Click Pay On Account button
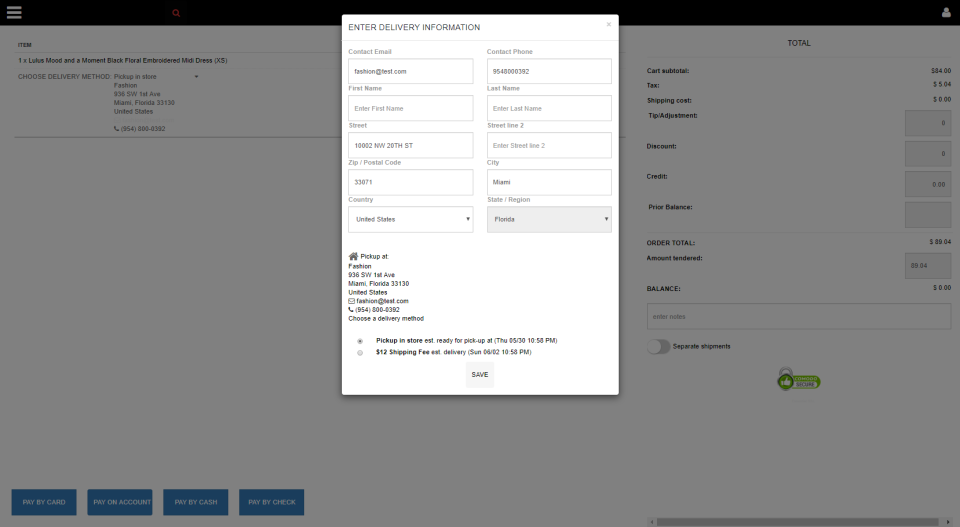The image size is (960, 527). coord(120,502)
